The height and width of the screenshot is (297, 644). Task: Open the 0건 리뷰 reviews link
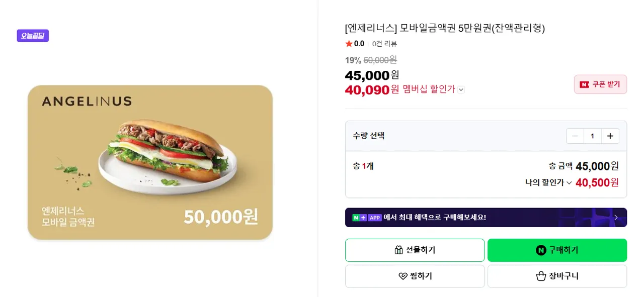pos(384,44)
